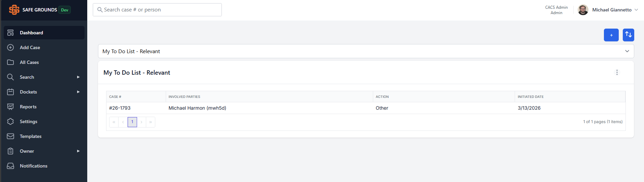
Task: Expand the Search submenu arrow
Action: click(78, 77)
